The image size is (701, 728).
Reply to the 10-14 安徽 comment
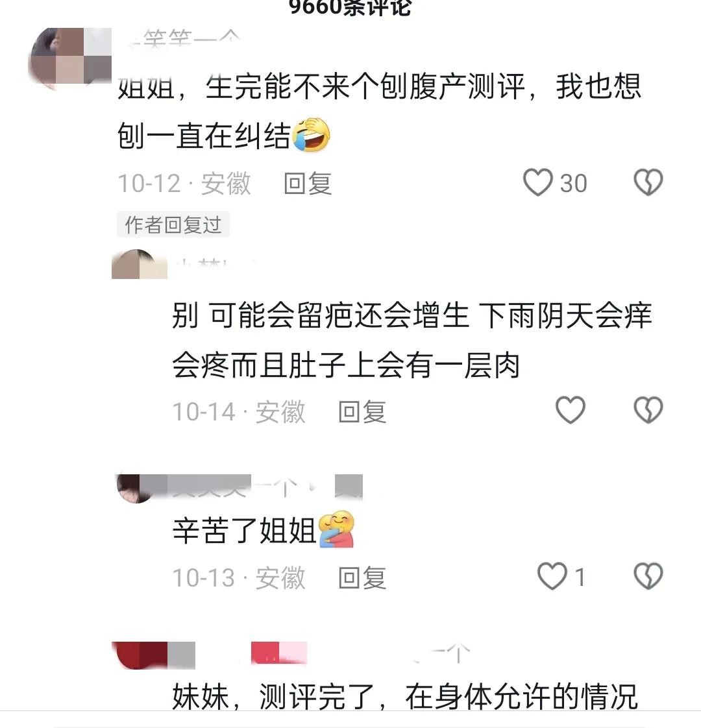coord(362,411)
